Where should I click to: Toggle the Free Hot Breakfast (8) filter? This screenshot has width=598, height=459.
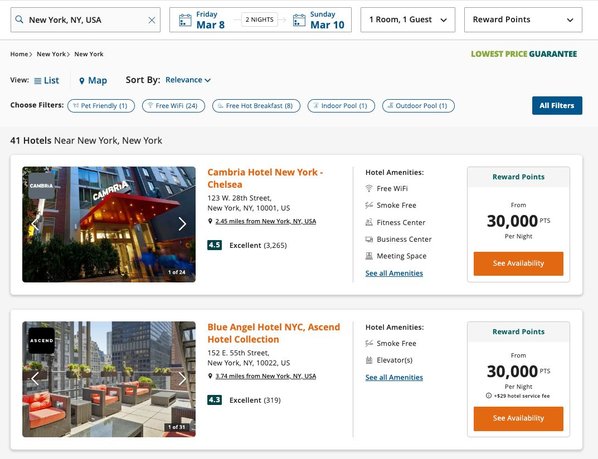[x=256, y=106]
